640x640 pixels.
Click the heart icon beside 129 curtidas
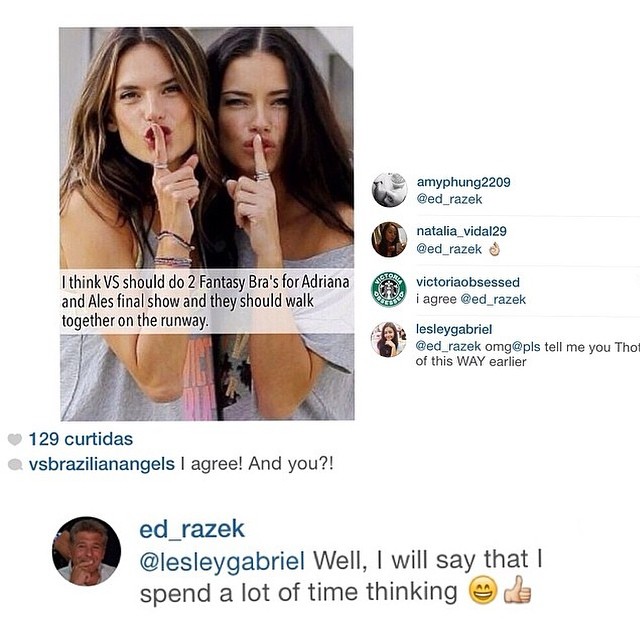(15, 440)
